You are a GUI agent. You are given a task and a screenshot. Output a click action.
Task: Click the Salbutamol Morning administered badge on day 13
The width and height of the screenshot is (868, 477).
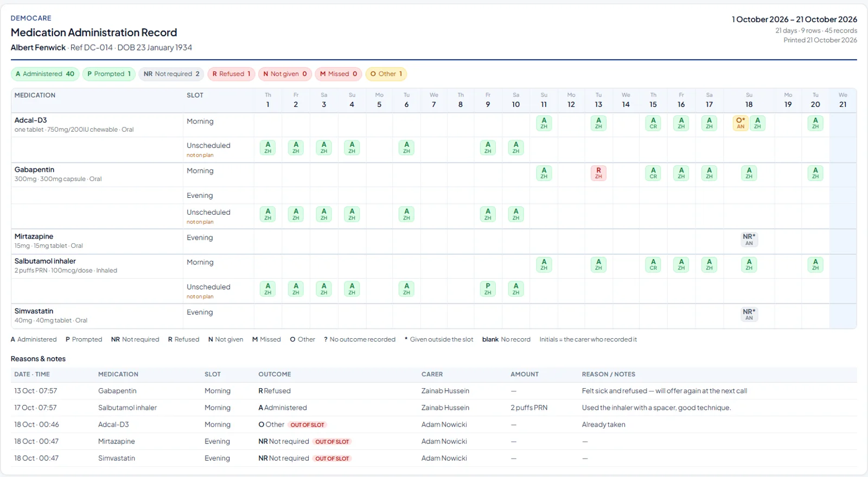point(598,265)
